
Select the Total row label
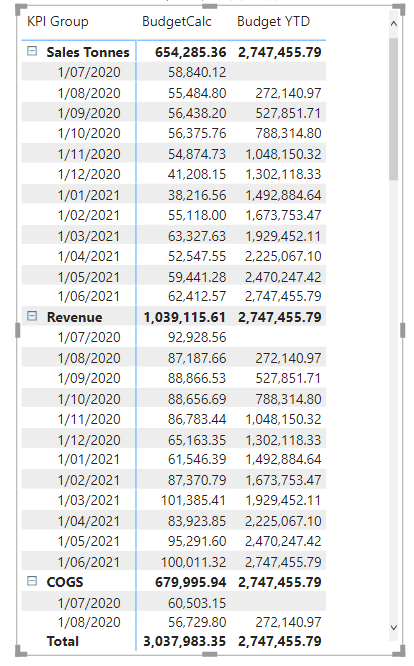click(63, 641)
